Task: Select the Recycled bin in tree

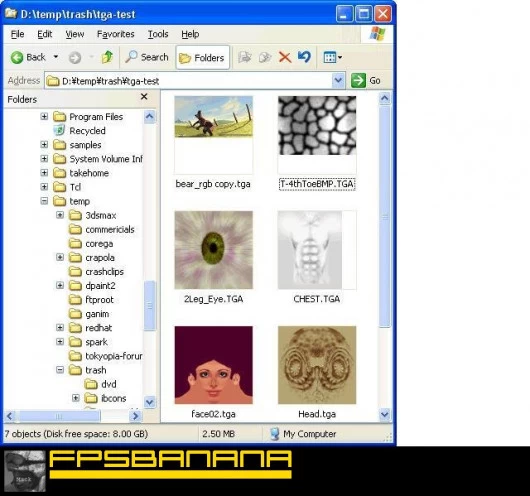Action: (x=79, y=131)
